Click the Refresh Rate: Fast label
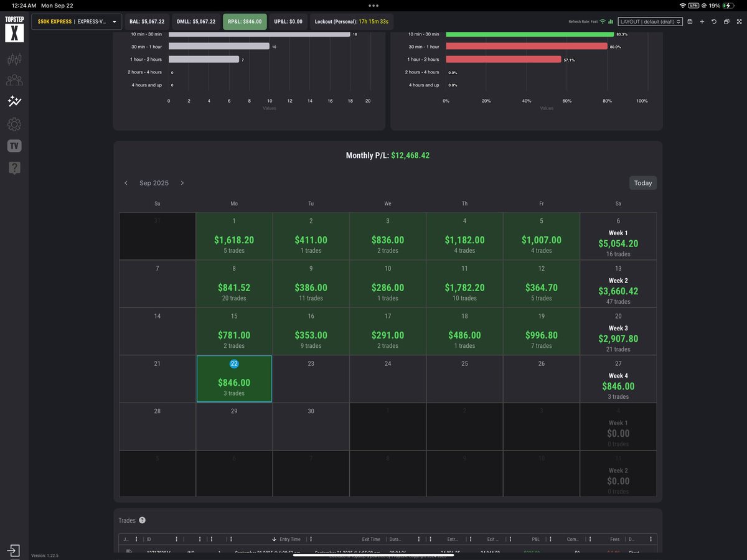Viewport: 747px width, 560px height. [583, 22]
